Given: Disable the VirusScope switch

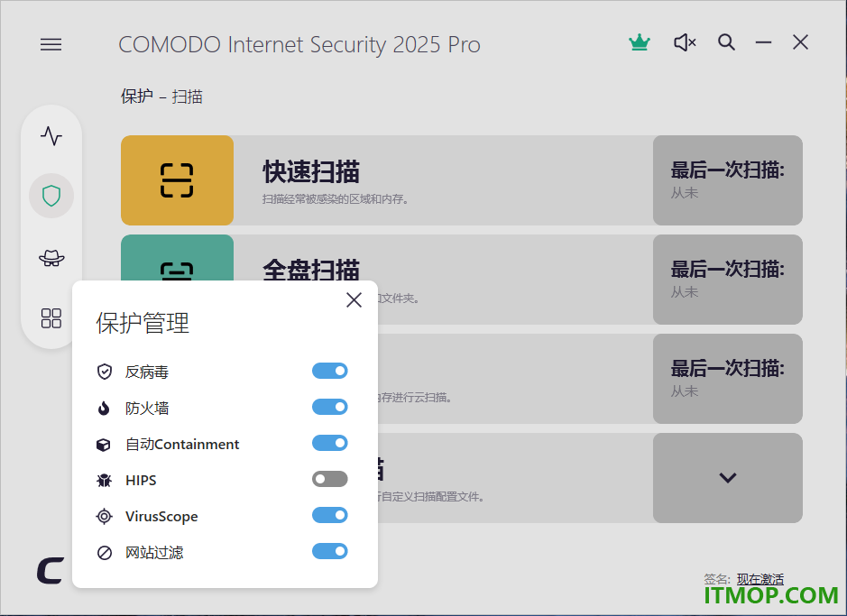Looking at the screenshot, I should click(329, 515).
